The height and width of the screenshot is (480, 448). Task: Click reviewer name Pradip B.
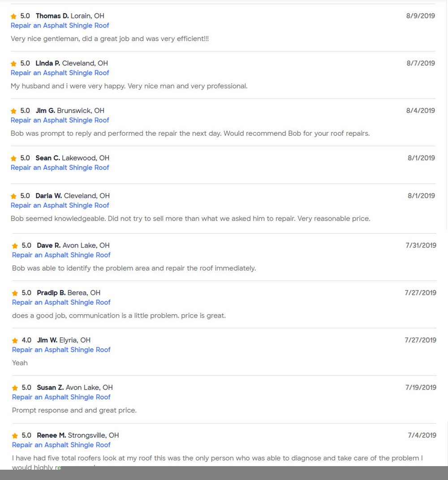pyautogui.click(x=51, y=293)
